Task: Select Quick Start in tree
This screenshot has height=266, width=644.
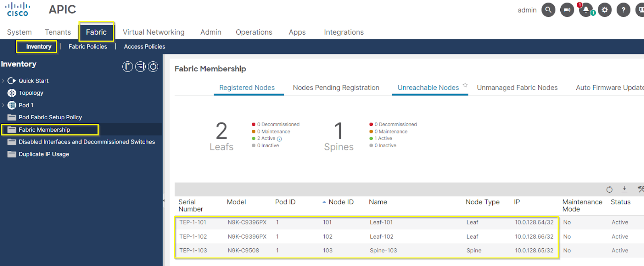Action: tap(34, 81)
